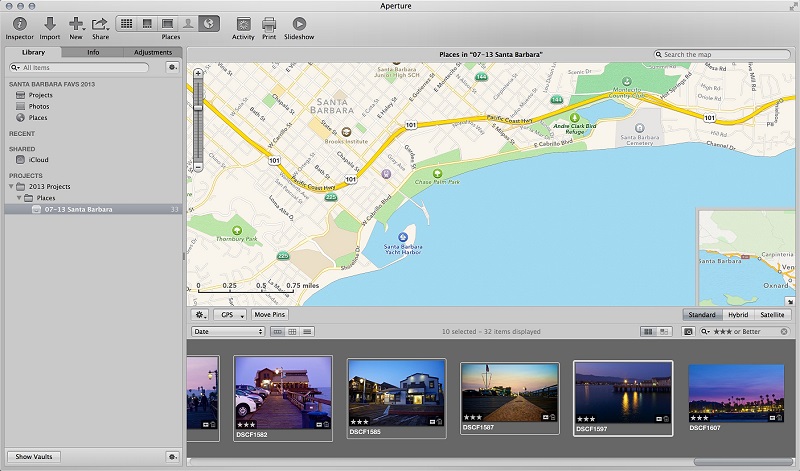The height and width of the screenshot is (471, 800).
Task: Click the Chase Palm Park marker
Action: [437, 173]
